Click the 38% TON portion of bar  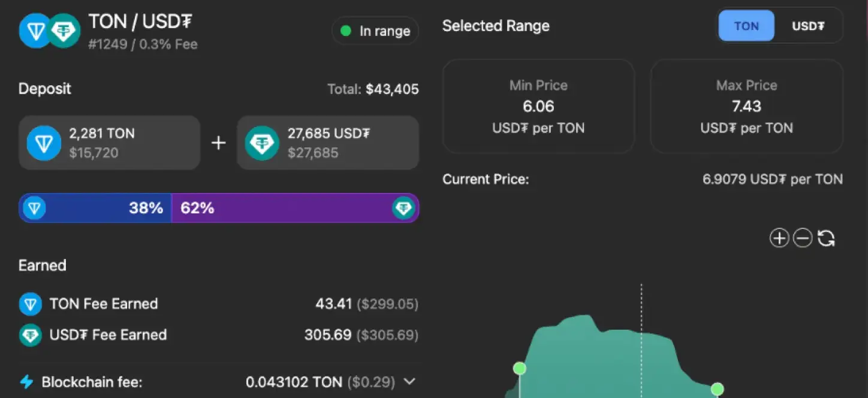tap(96, 208)
